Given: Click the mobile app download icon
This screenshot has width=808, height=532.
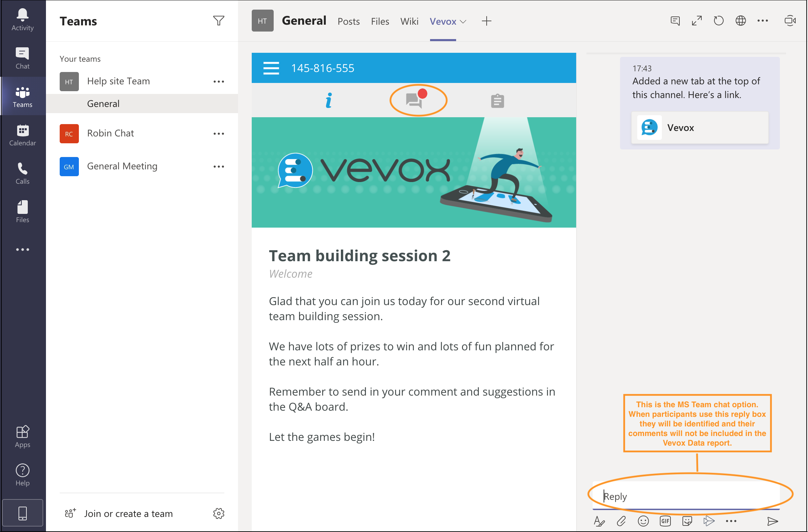Looking at the screenshot, I should (23, 513).
